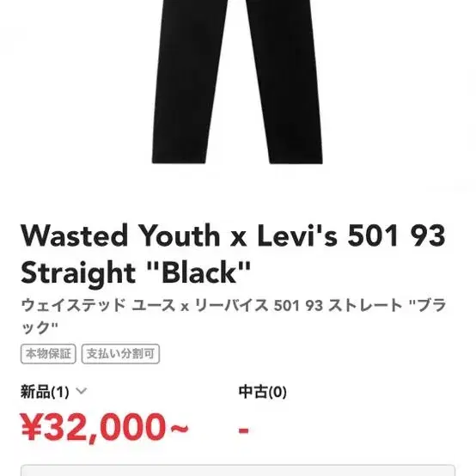Select the 中古(0) used items label
The height and width of the screenshot is (476, 476).
[x=263, y=392]
